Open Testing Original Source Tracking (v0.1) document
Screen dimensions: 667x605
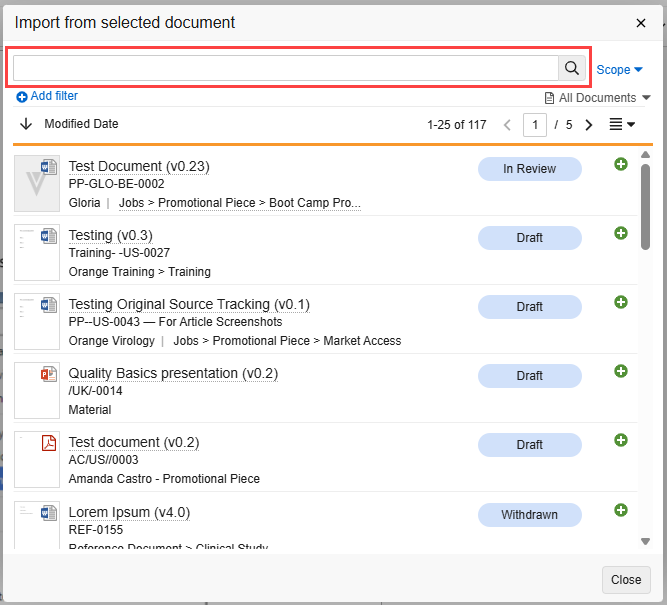pos(189,304)
